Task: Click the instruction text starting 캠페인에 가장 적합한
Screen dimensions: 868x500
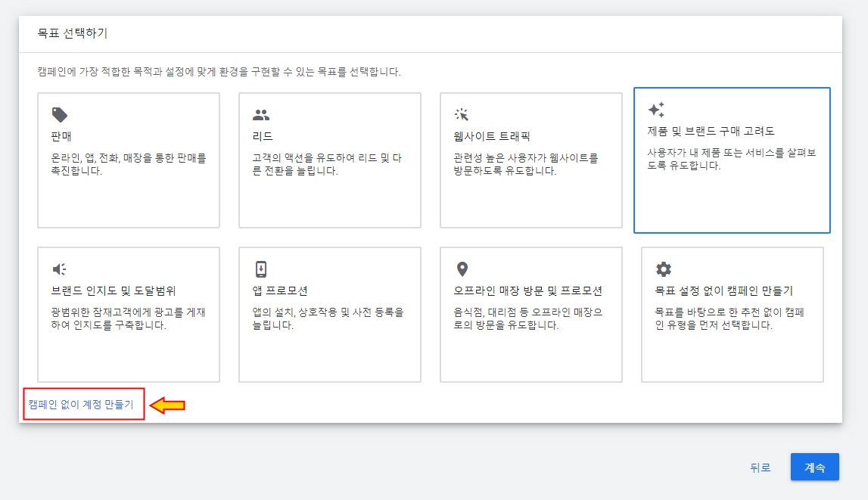Action: point(219,72)
